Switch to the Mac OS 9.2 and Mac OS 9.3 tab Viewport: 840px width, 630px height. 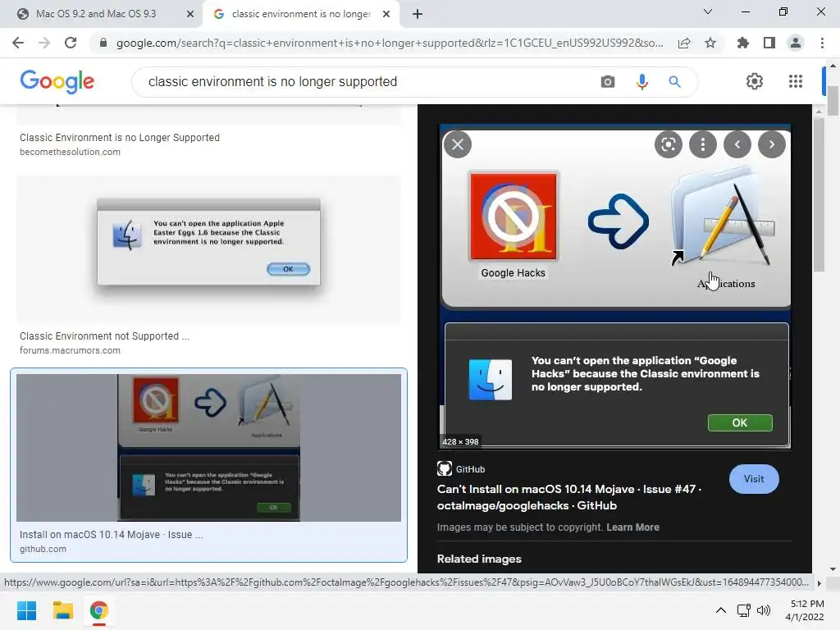[x=96, y=14]
